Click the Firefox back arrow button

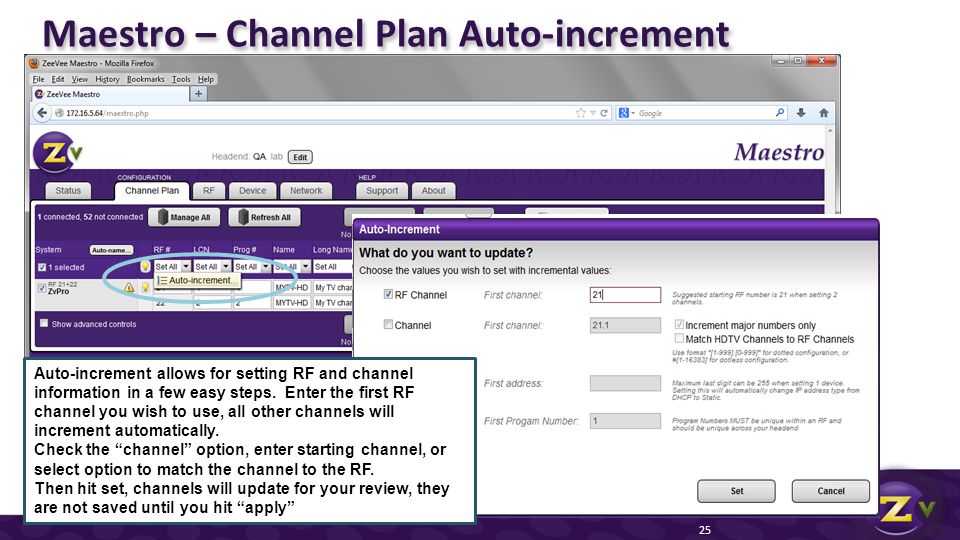pos(42,113)
